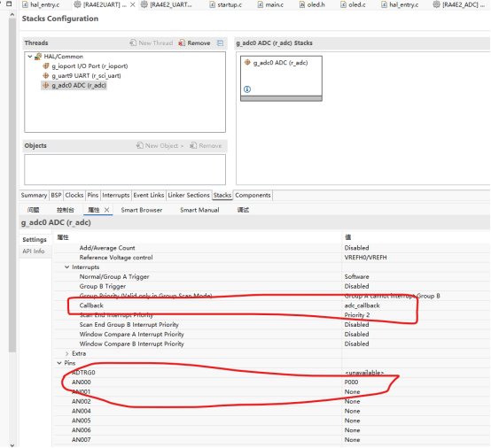Expand the Extra property group

coord(66,353)
